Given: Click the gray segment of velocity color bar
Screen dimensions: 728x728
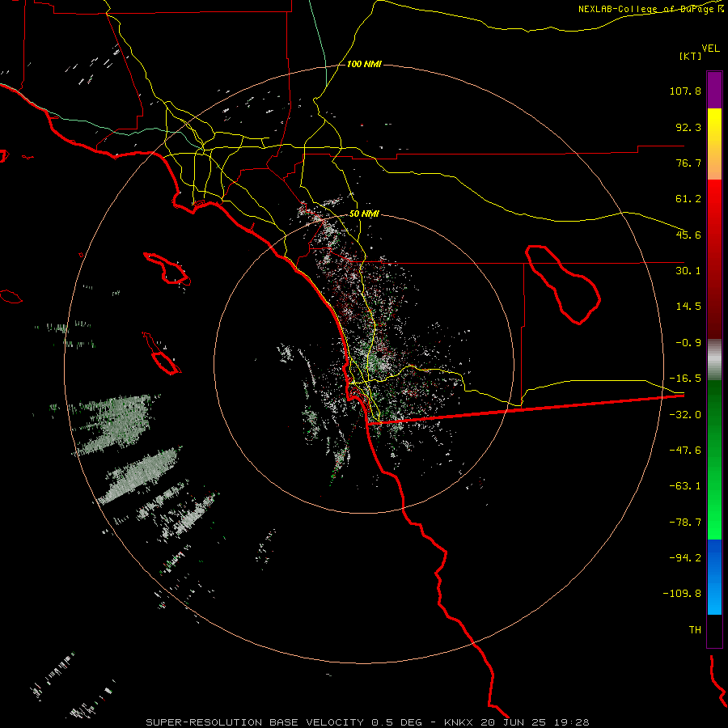Looking at the screenshot, I should coord(714,360).
